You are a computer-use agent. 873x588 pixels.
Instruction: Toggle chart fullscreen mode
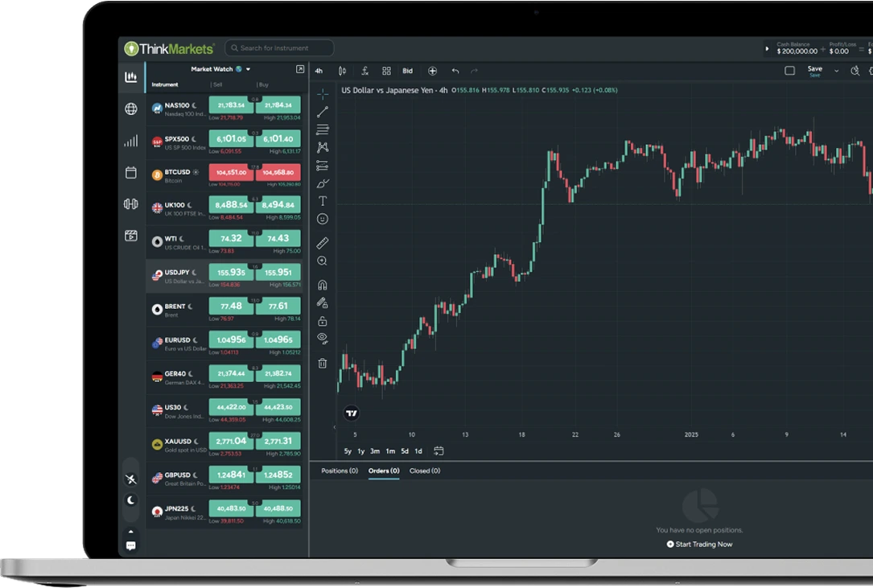[x=789, y=71]
